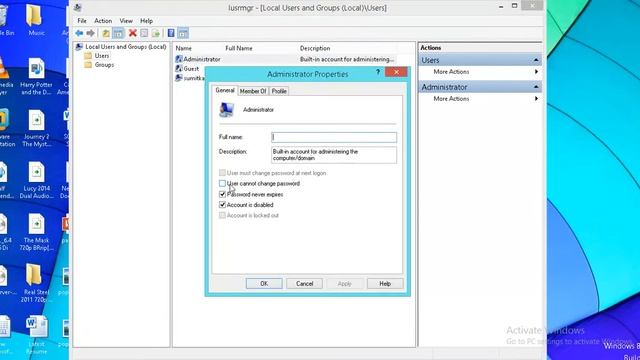Uncheck Password never expires checkbox
Screen dimensions: 640x360
222,194
